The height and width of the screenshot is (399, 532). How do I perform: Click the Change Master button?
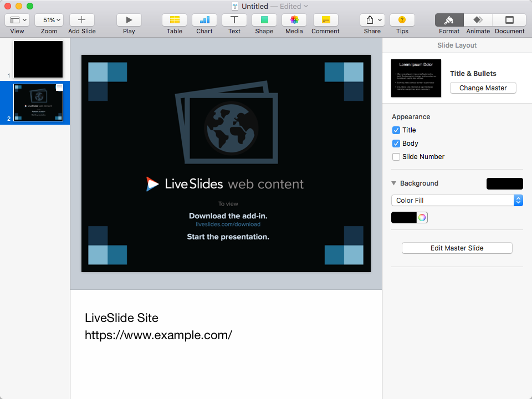coord(483,88)
